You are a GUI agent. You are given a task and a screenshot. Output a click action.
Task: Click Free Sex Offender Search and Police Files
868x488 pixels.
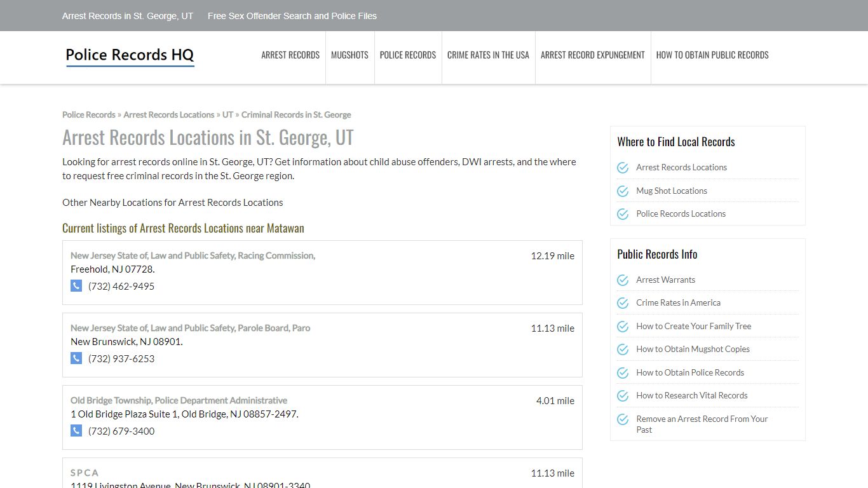[x=292, y=16]
